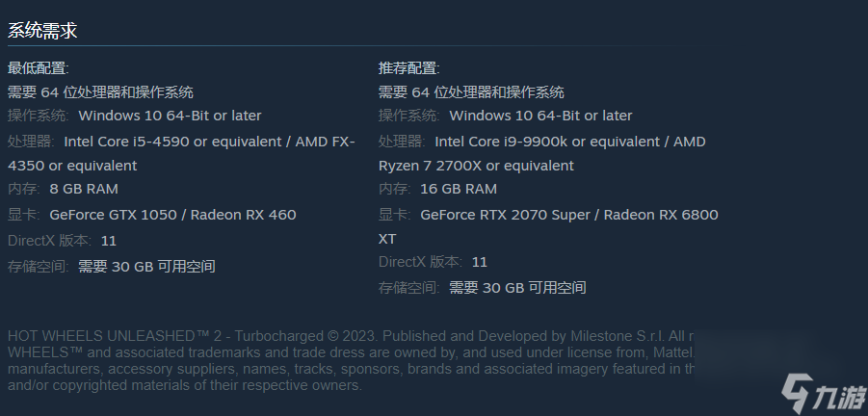This screenshot has height=416, width=868.
Task: Click the 8 GB RAM memory value
Action: pyautogui.click(x=84, y=189)
